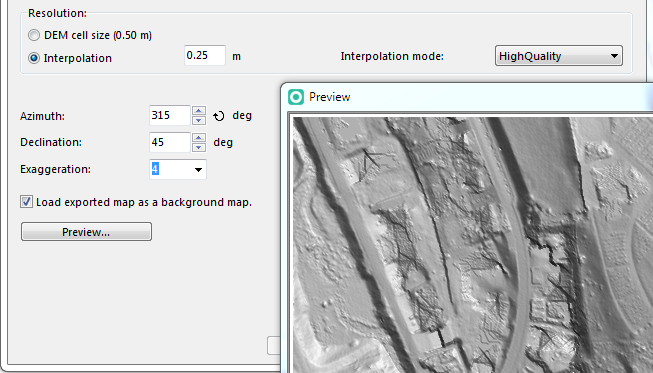The width and height of the screenshot is (653, 373).
Task: Click the Azimuth value field
Action: (x=169, y=115)
